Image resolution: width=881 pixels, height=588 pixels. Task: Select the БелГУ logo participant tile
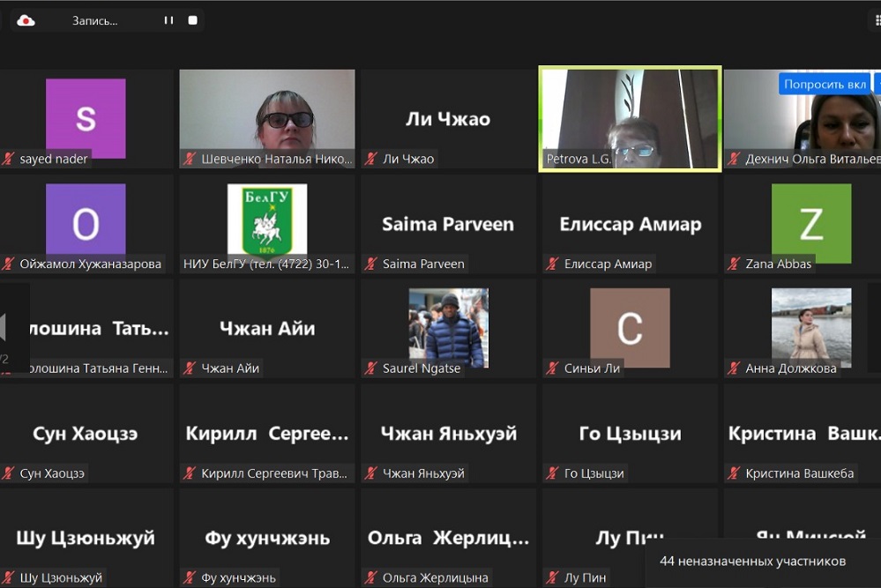pyautogui.click(x=266, y=220)
